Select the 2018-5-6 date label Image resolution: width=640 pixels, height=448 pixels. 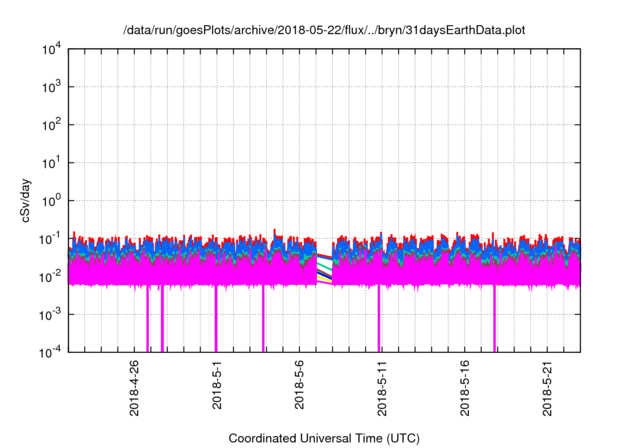[x=299, y=385]
